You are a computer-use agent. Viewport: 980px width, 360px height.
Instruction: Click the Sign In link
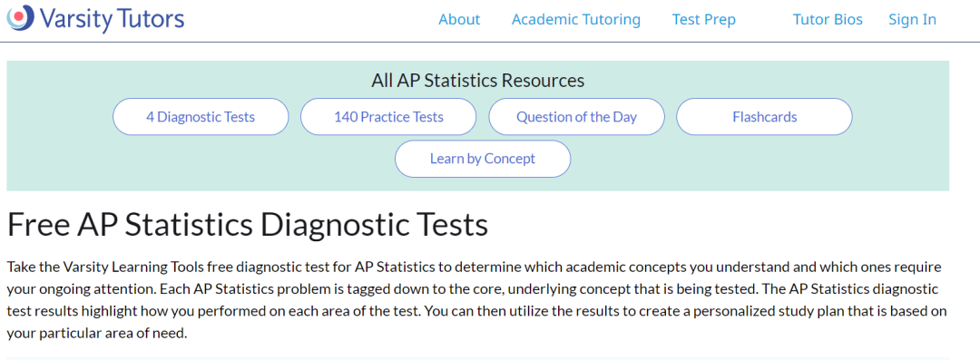(x=913, y=20)
